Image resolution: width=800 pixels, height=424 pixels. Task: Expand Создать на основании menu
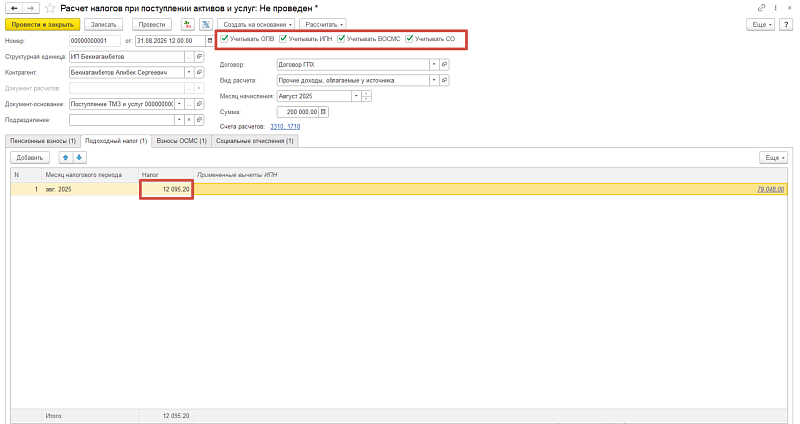[x=256, y=23]
